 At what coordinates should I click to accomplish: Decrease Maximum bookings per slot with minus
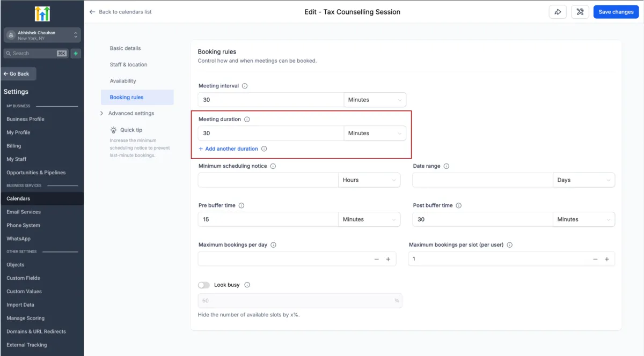(x=595, y=259)
